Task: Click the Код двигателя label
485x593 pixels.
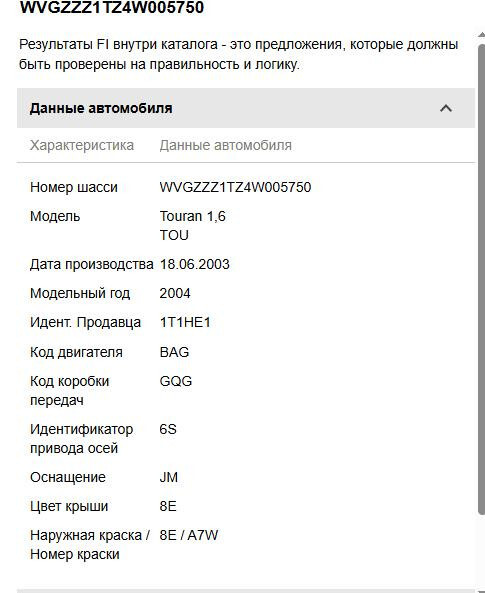Action: [76, 352]
